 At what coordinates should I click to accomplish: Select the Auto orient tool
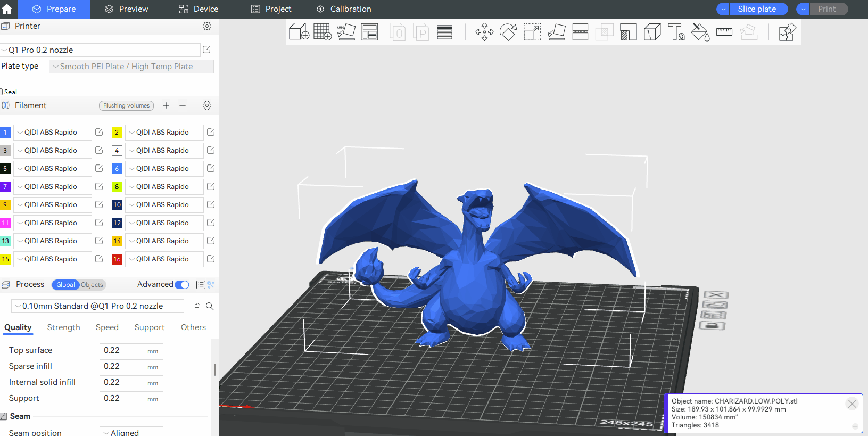pyautogui.click(x=346, y=32)
